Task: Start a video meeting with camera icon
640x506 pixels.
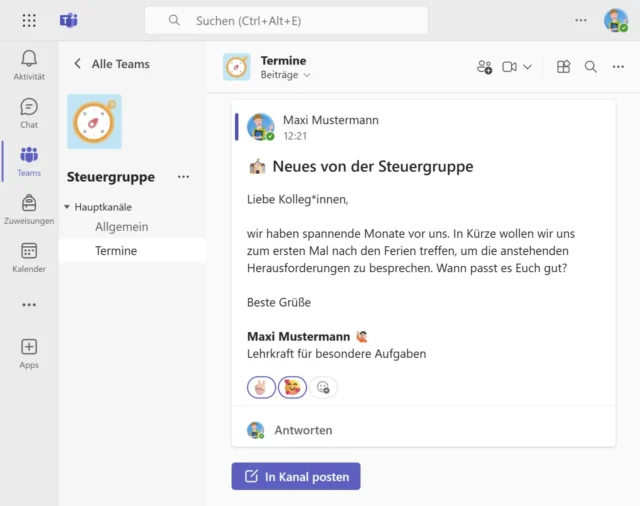Action: [x=509, y=67]
